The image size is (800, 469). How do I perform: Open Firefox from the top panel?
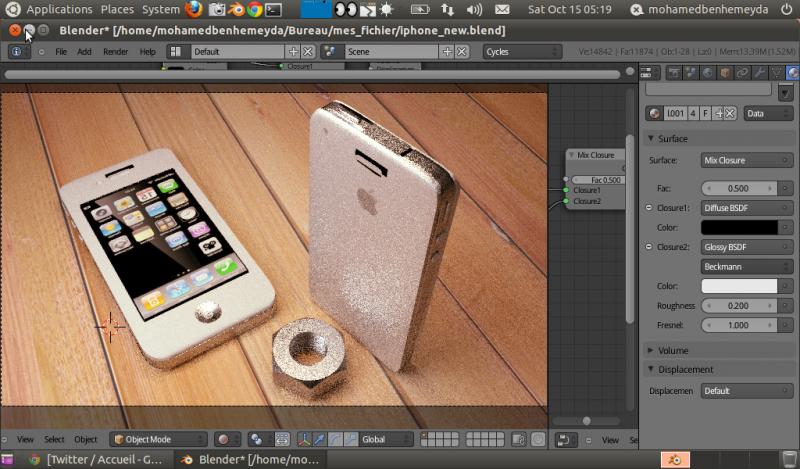pyautogui.click(x=193, y=9)
